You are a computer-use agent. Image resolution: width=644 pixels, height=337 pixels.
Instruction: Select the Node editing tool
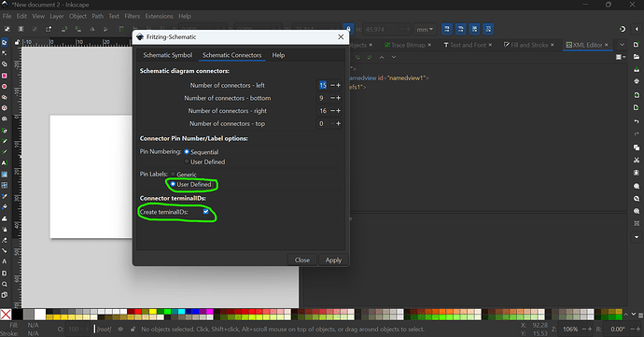pyautogui.click(x=4, y=53)
